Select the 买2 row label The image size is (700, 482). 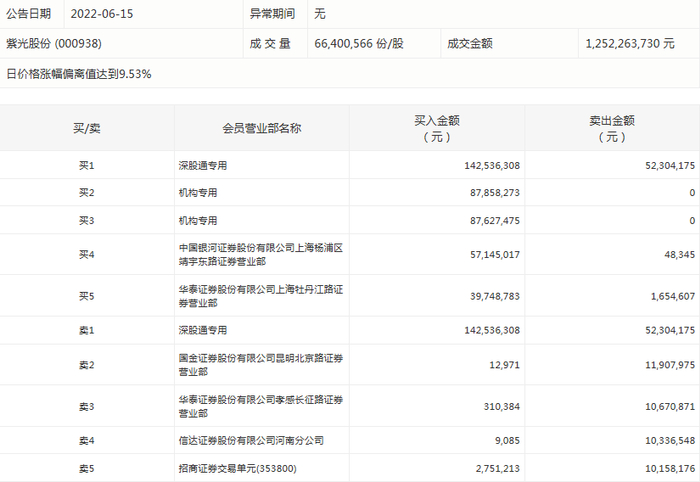87,193
